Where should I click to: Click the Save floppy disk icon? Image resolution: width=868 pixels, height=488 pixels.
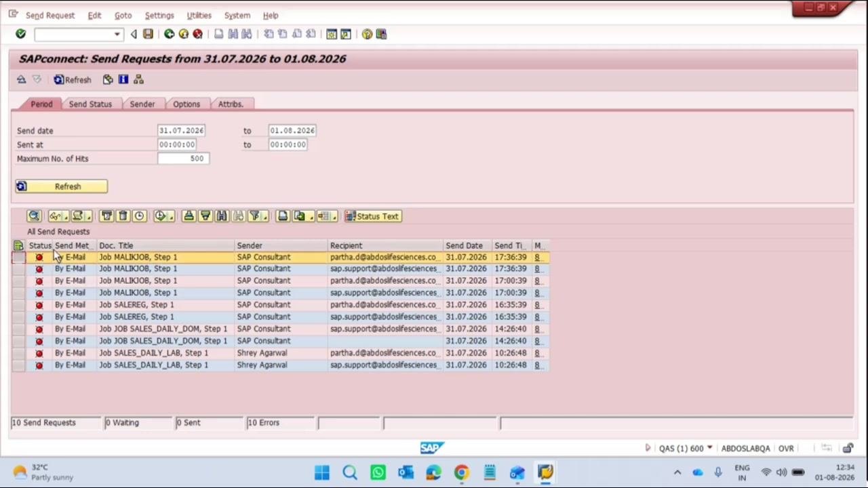tap(148, 34)
